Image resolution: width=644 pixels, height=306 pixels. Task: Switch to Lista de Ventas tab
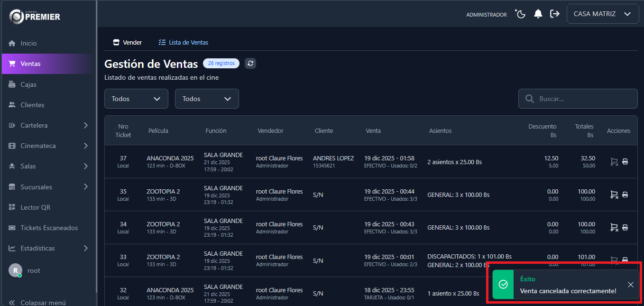coord(184,42)
